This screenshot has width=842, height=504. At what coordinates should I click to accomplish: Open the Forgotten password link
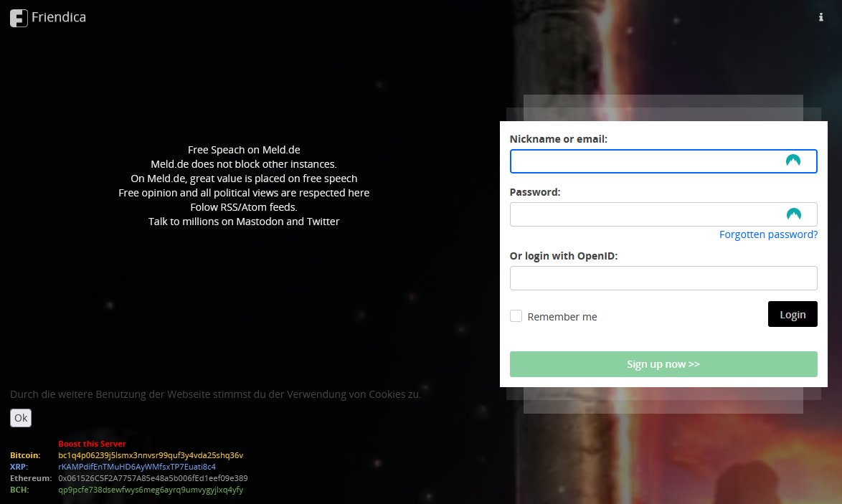[768, 234]
